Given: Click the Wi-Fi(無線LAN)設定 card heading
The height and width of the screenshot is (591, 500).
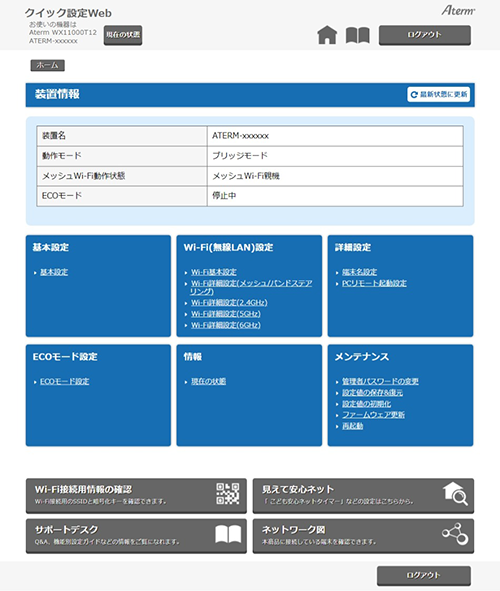Looking at the screenshot, I should pos(228,248).
